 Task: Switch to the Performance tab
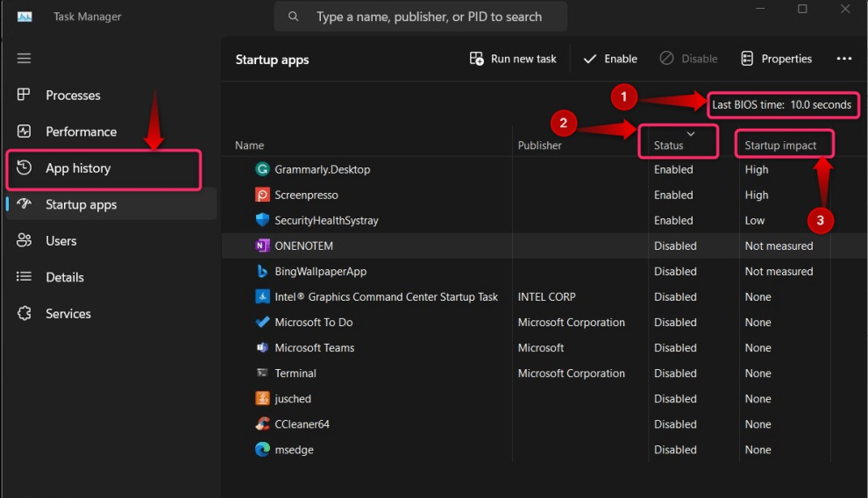point(81,132)
